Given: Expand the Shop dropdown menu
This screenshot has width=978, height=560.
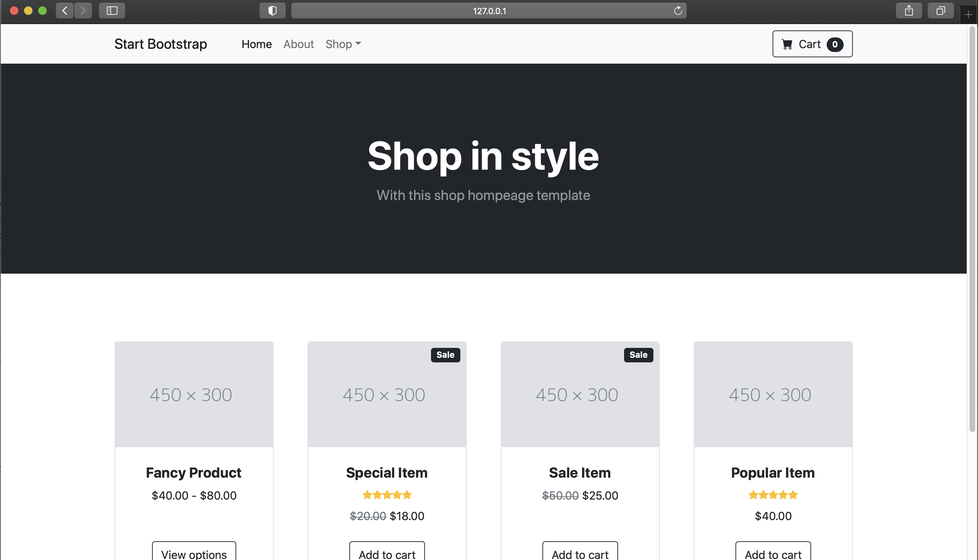Looking at the screenshot, I should [x=343, y=44].
